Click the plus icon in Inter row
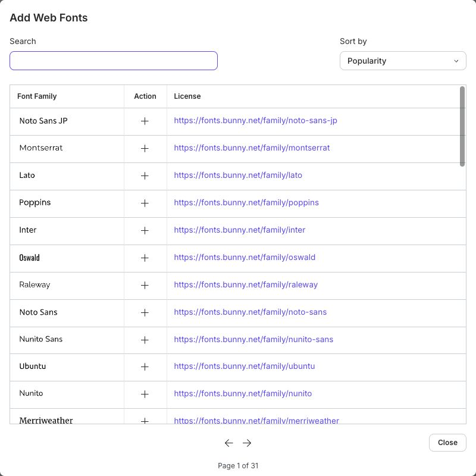The image size is (476, 476). (145, 230)
